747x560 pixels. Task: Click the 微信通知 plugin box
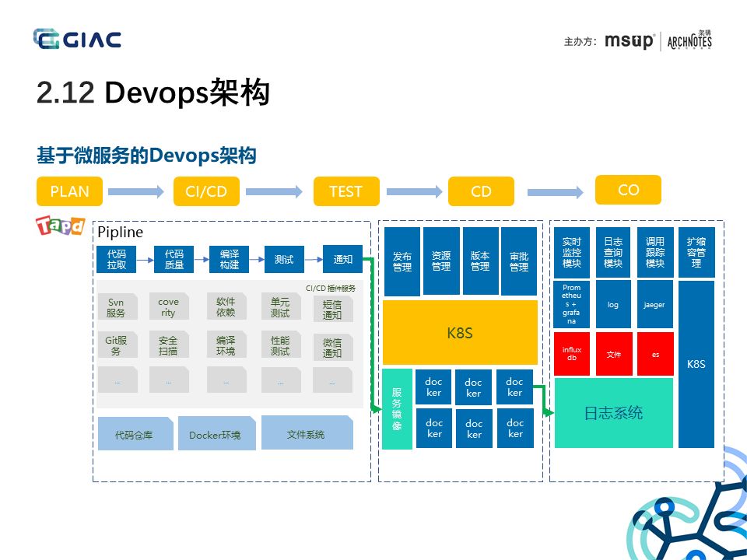[x=332, y=347]
